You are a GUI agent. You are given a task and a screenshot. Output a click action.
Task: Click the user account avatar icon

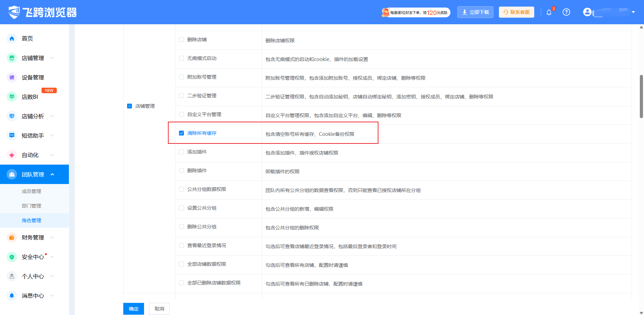587,12
